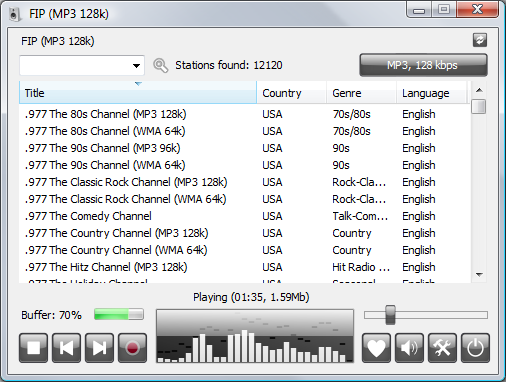
Task: Go to the previous station
Action: (66, 348)
